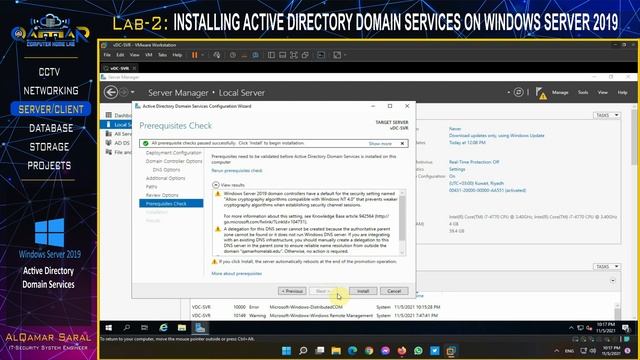Click Real-Time Protection: Off link
Viewport: 640px width, 360px height.
click(474, 162)
